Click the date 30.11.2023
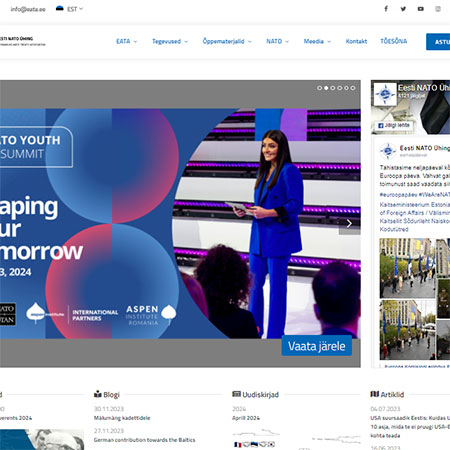450x450 pixels. (x=109, y=409)
